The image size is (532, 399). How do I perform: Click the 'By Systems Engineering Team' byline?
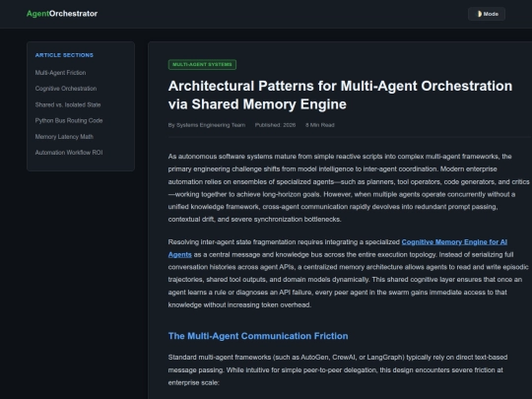[207, 125]
